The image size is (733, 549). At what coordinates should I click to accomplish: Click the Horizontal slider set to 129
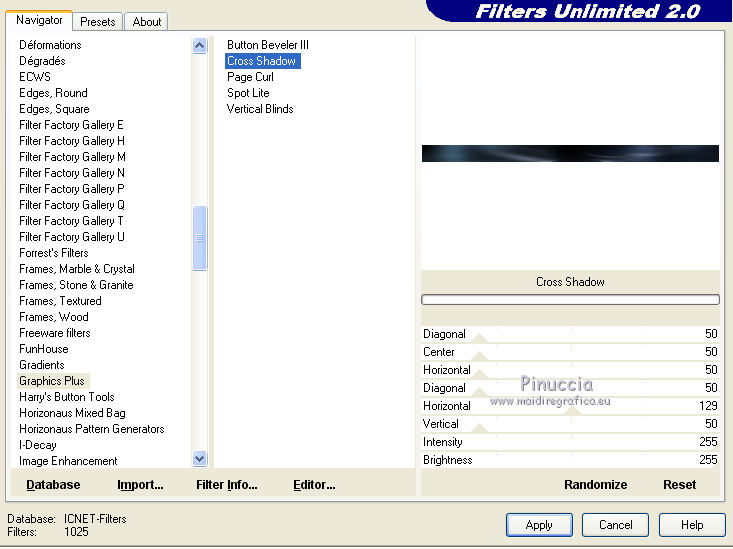pyautogui.click(x=570, y=406)
